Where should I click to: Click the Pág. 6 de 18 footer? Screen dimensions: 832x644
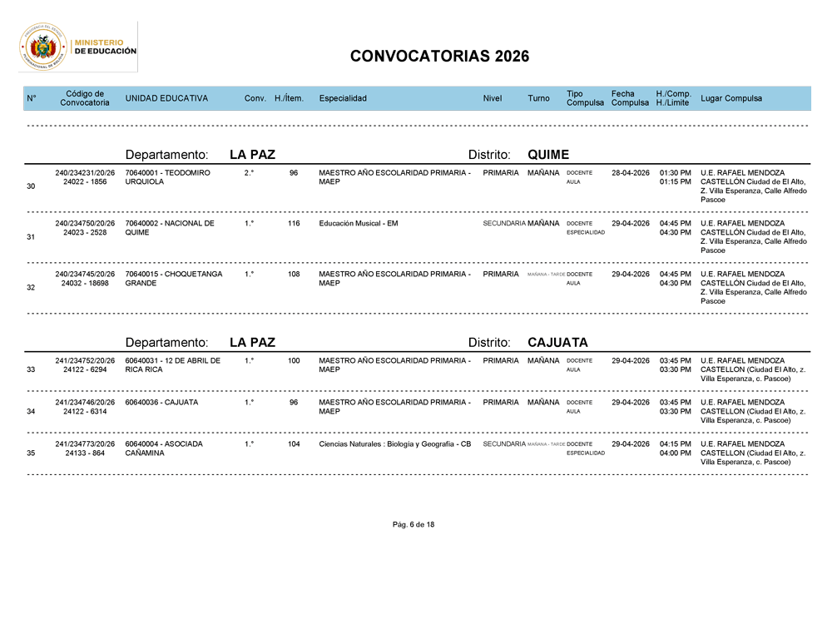coord(414,524)
